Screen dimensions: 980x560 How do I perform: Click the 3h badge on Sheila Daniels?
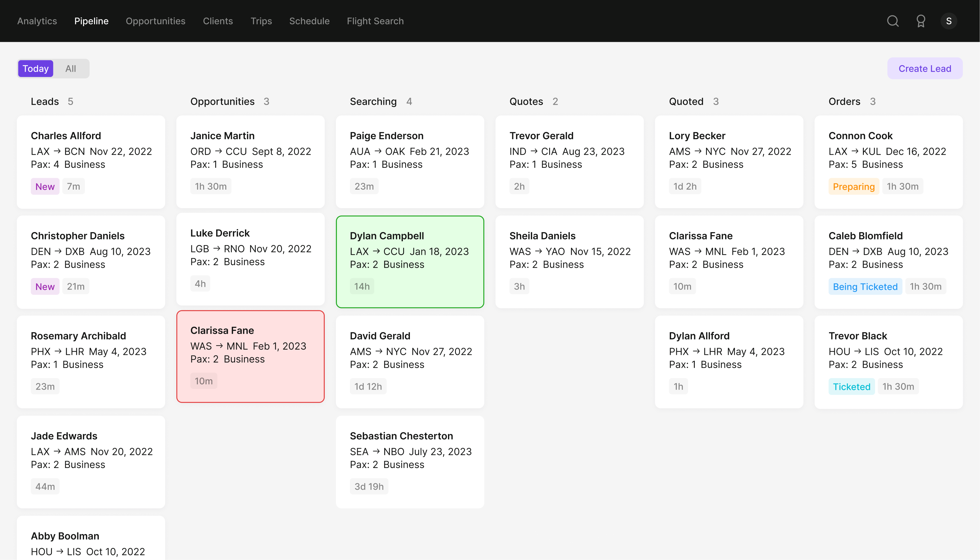click(x=519, y=287)
